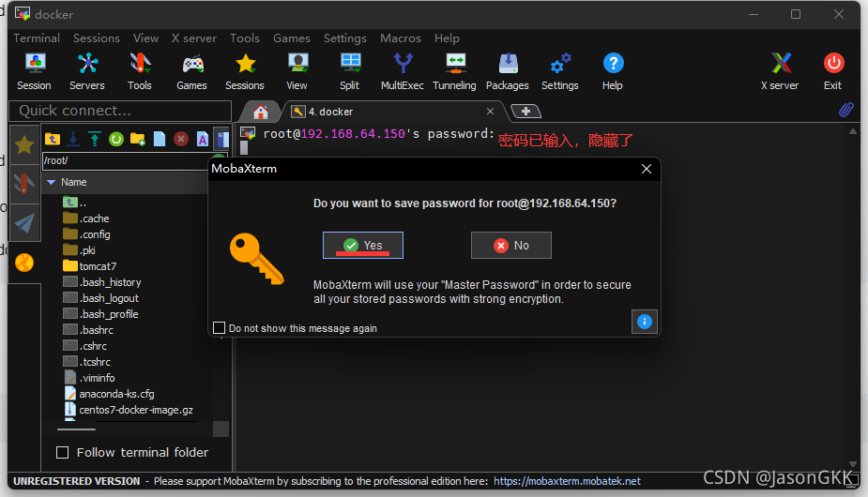The width and height of the screenshot is (868, 497).
Task: Click the SFTP go-to-parent folder icon
Action: click(x=53, y=139)
